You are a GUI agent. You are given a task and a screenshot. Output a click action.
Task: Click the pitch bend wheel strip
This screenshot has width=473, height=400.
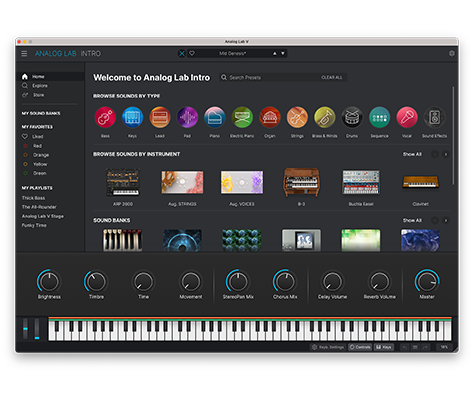pos(25,329)
